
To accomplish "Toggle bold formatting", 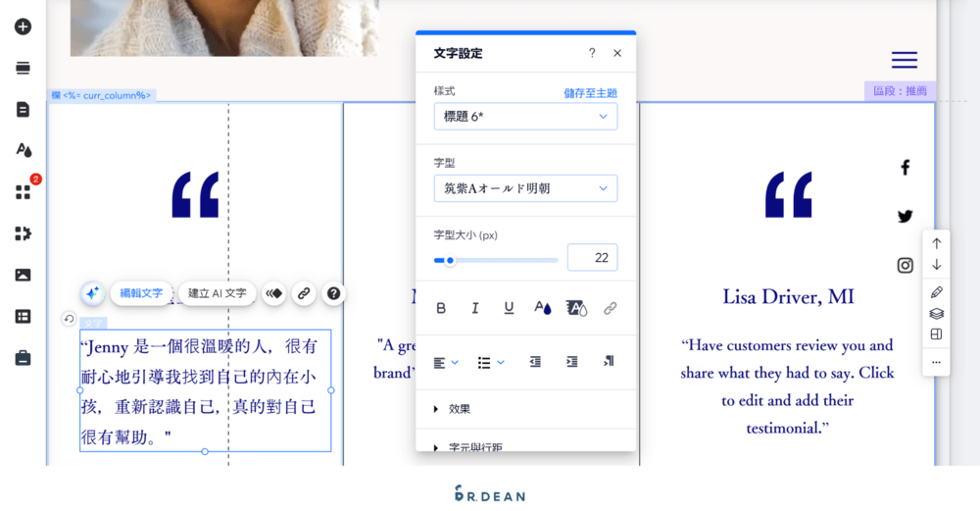I will click(x=441, y=308).
